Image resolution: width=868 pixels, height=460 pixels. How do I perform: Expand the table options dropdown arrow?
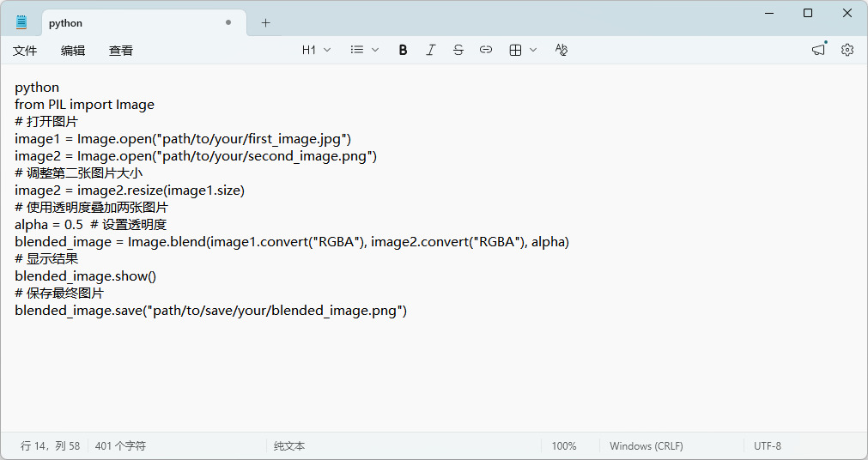click(x=533, y=50)
